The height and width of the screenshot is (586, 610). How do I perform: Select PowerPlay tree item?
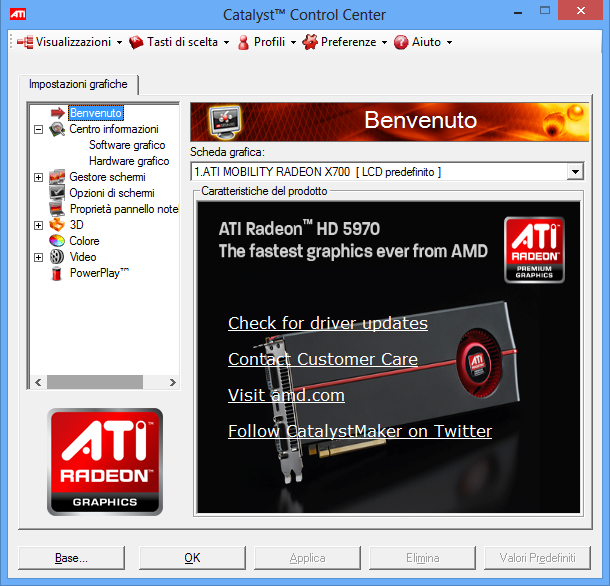pyautogui.click(x=99, y=273)
